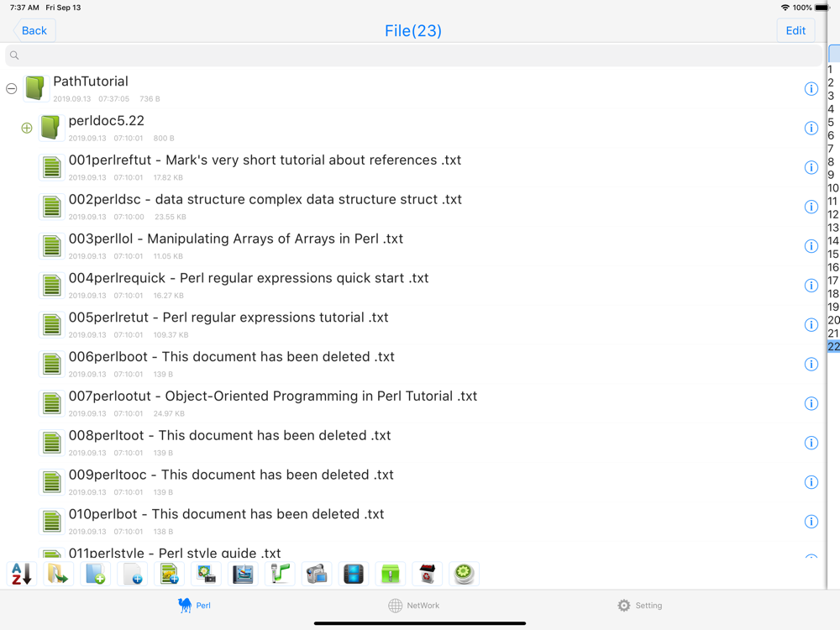Click the red recycle trash bin icon
Image resolution: width=840 pixels, height=630 pixels.
[x=428, y=574]
